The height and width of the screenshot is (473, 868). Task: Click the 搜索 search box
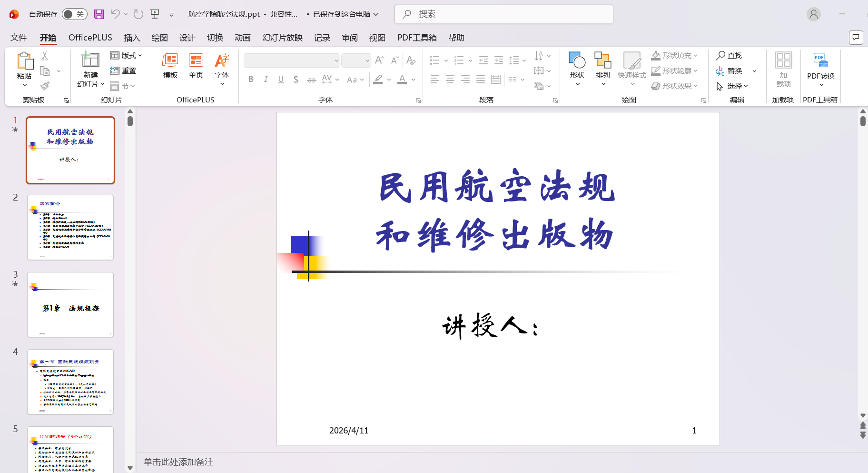[504, 14]
